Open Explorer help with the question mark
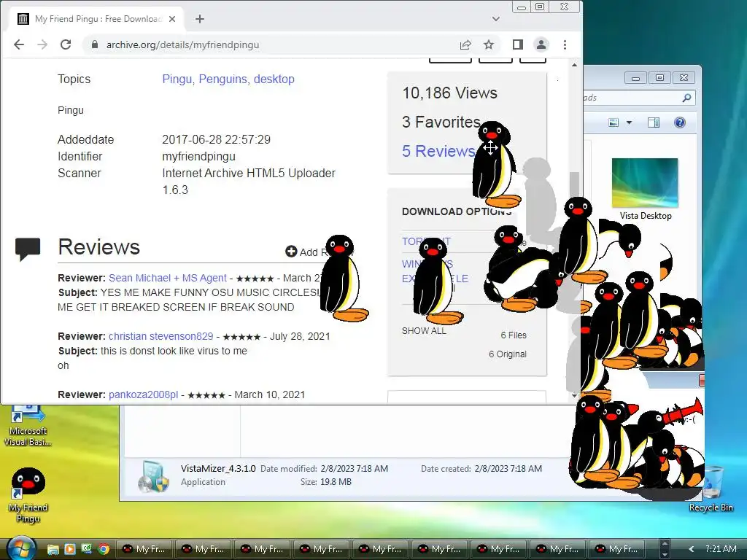 (x=680, y=122)
